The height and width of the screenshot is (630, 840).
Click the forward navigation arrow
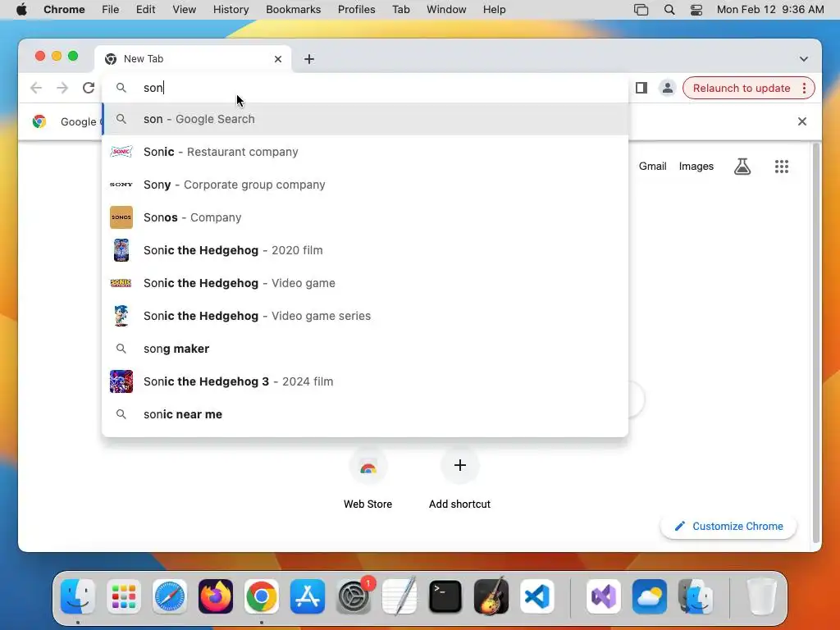point(62,88)
